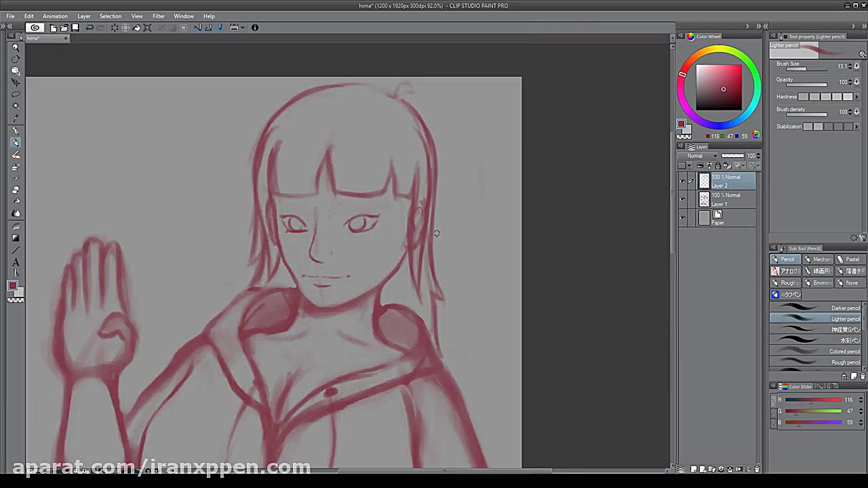Select Rough sub tool group
Viewport: 868px width, 488px height.
click(785, 283)
